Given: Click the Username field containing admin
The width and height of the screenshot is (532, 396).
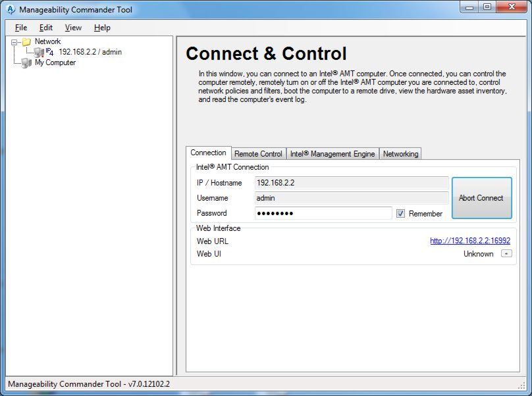Looking at the screenshot, I should tap(352, 198).
